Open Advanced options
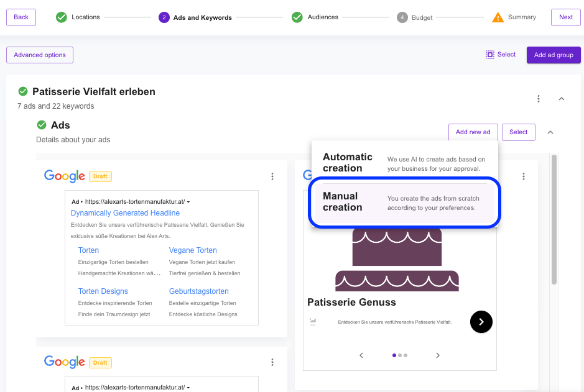This screenshot has height=392, width=584. point(39,55)
